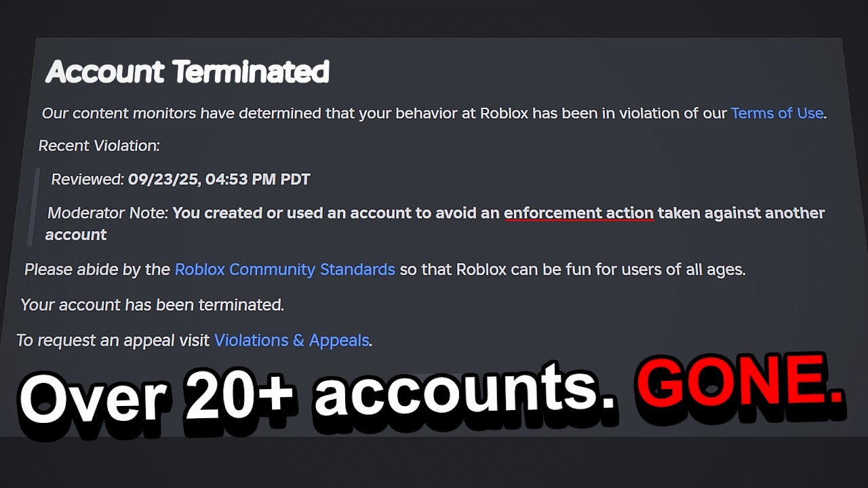Open the Terms of Use link

(x=776, y=113)
